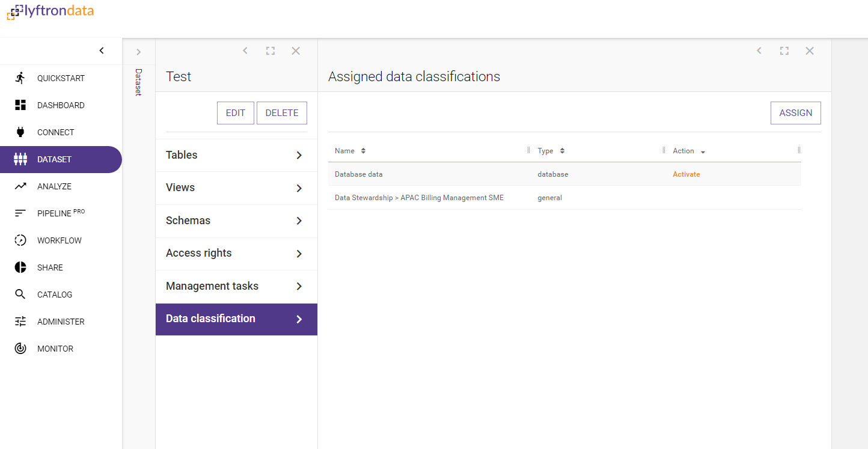Select the Data classification section
This screenshot has width=868, height=449.
[236, 319]
